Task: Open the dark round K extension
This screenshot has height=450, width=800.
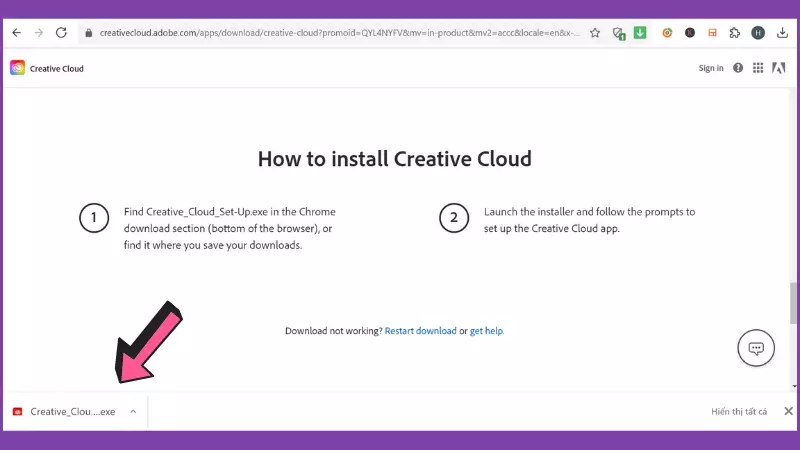Action: (x=690, y=33)
